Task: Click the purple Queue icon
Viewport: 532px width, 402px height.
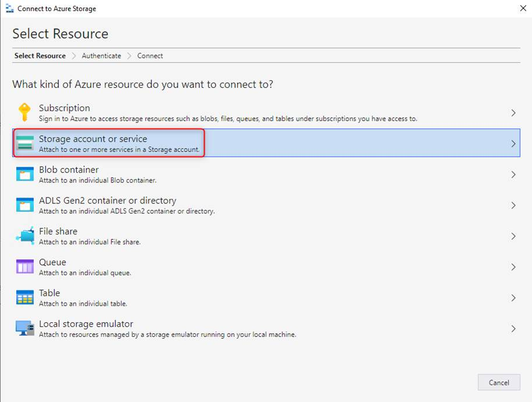Action: coord(25,267)
